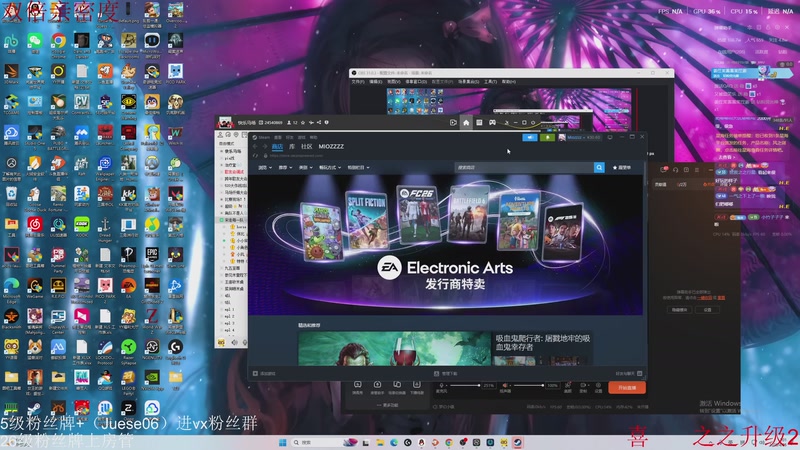
Task: Click the orange 开始直播 start streaming button
Action: (x=627, y=388)
